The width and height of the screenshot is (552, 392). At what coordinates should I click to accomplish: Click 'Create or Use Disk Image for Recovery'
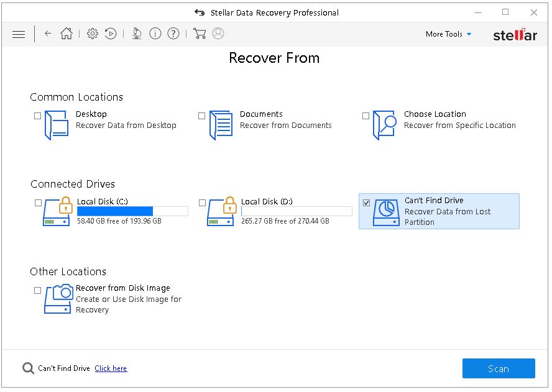[x=129, y=304]
